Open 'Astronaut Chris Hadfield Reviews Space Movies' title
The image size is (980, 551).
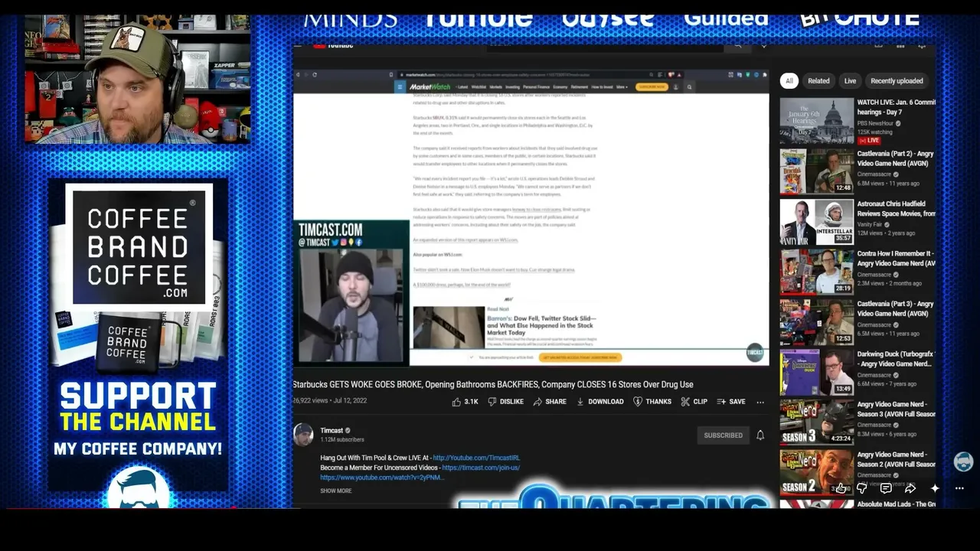pos(897,209)
